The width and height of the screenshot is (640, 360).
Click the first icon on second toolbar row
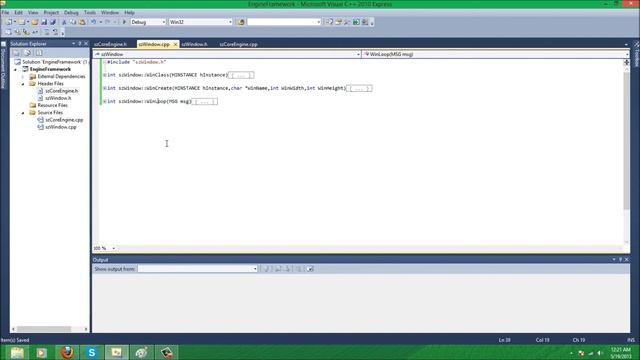point(9,32)
